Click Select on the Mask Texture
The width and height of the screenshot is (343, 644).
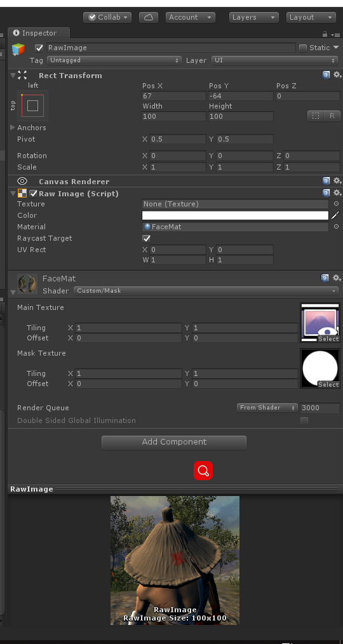(328, 384)
